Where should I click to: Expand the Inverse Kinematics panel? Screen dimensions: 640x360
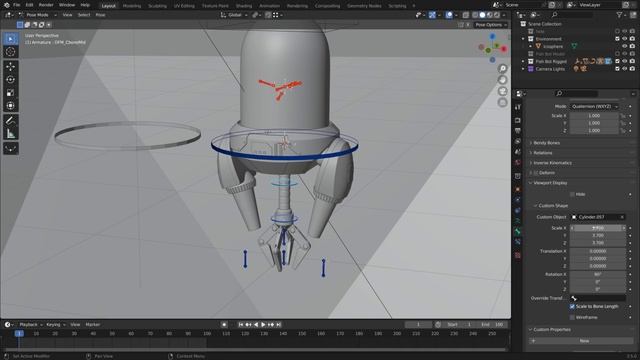pos(553,163)
